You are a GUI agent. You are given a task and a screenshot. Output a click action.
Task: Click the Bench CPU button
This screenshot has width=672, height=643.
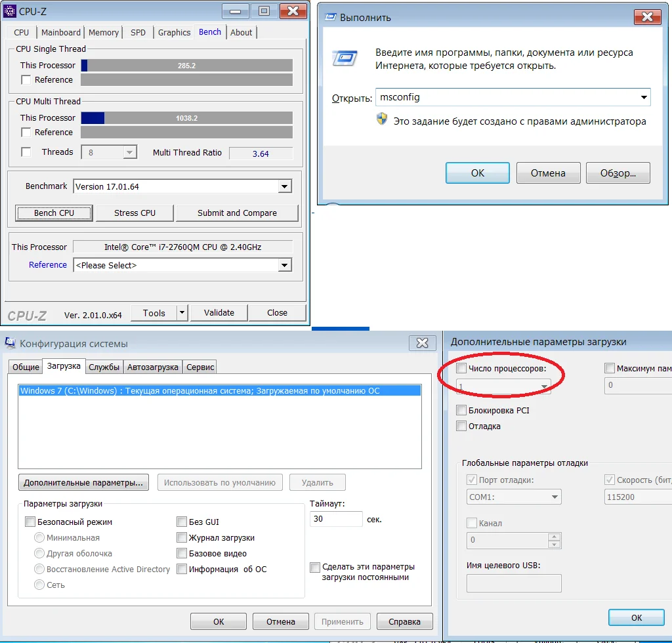(54, 213)
